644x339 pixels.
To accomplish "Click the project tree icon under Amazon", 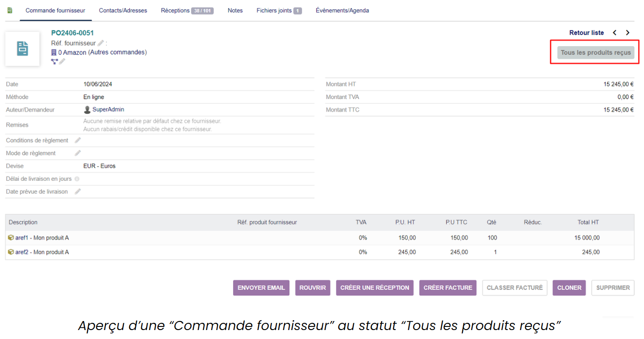I will tap(54, 61).
